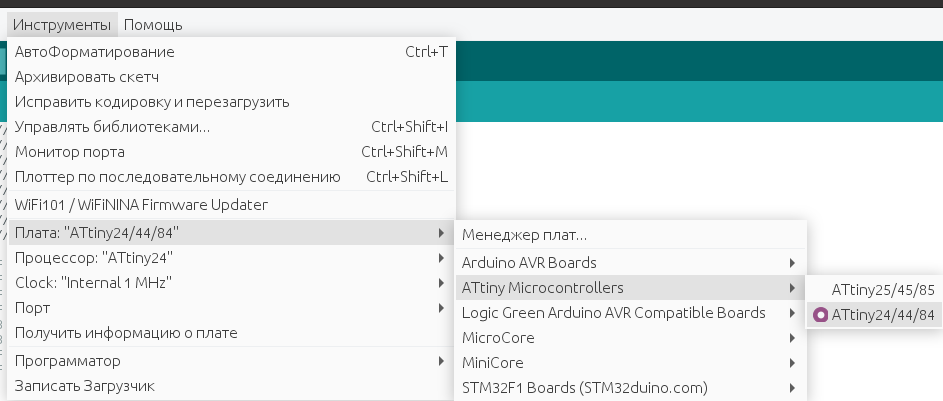Expand Arduino AVR Boards list
The width and height of the screenshot is (943, 401).
pos(529,263)
